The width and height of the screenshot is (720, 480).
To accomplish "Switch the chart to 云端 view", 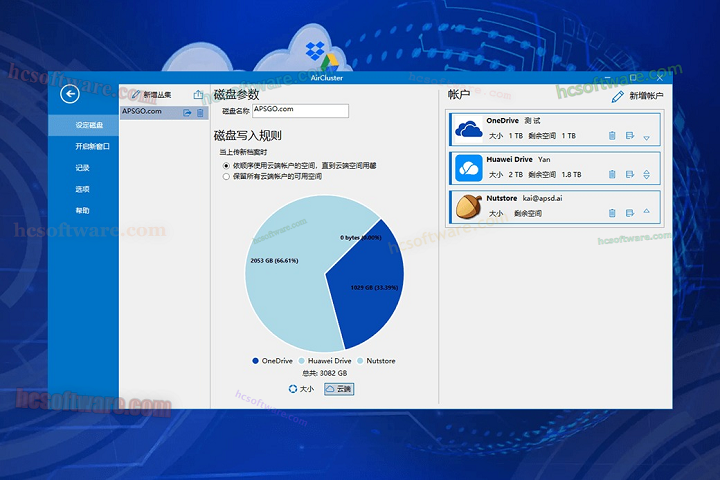I will pos(339,389).
